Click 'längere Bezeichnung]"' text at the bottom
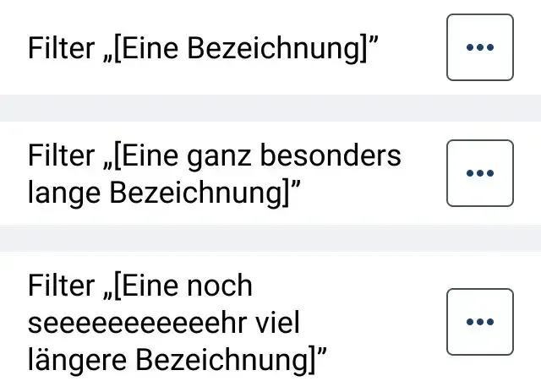 coord(177,360)
